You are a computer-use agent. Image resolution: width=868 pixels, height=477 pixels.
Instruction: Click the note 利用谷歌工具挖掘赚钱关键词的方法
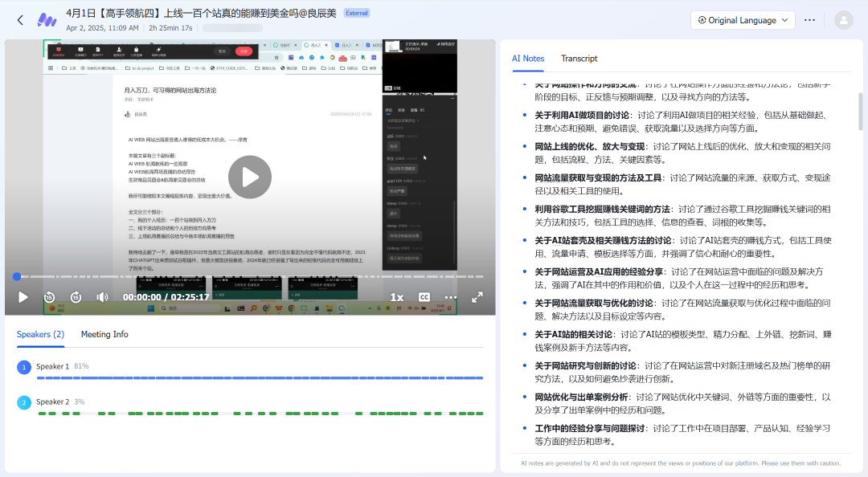602,209
